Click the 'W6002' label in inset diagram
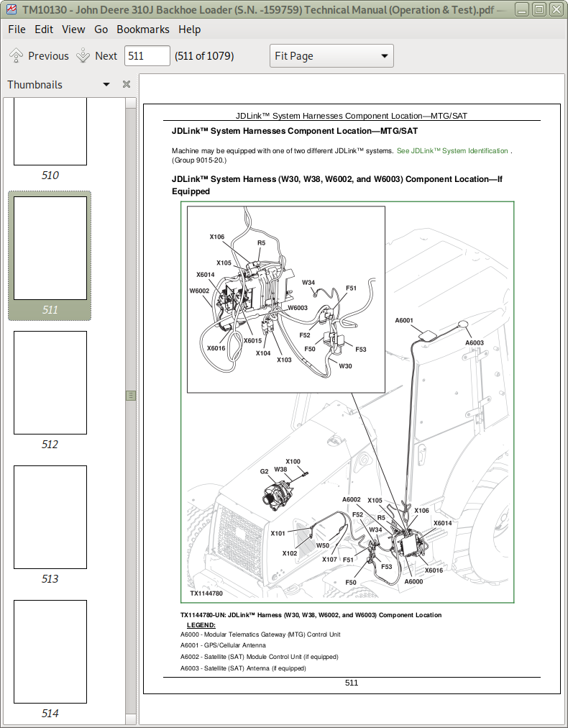 pos(199,291)
